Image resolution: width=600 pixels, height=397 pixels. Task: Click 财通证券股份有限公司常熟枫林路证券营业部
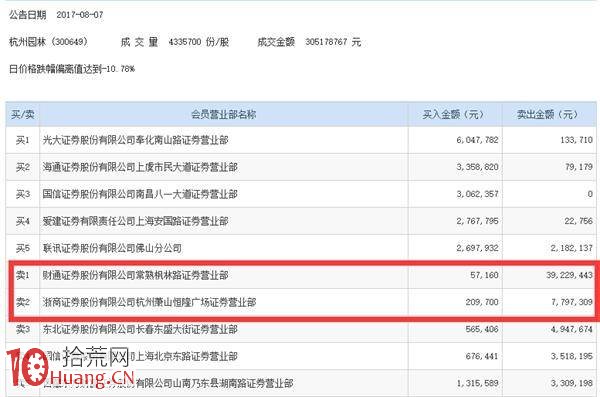click(135, 275)
